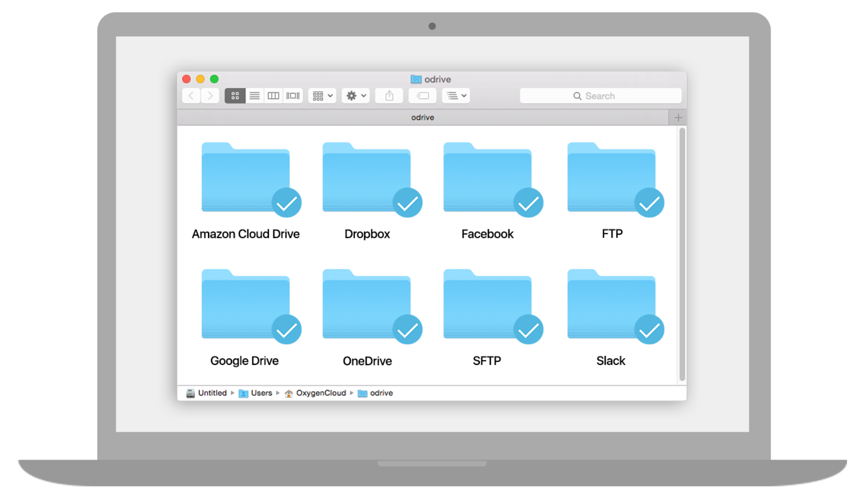This screenshot has height=504, width=866.
Task: Go back with the left arrow
Action: point(192,96)
